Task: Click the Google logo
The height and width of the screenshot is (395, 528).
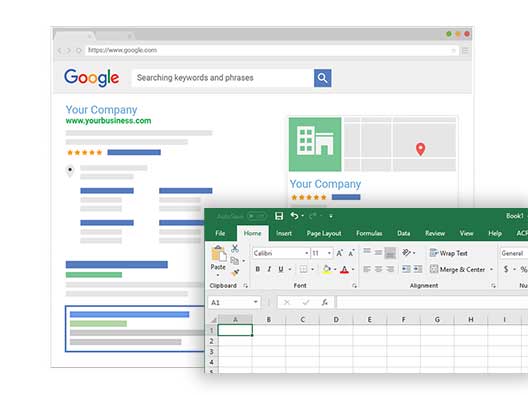Action: [x=92, y=78]
